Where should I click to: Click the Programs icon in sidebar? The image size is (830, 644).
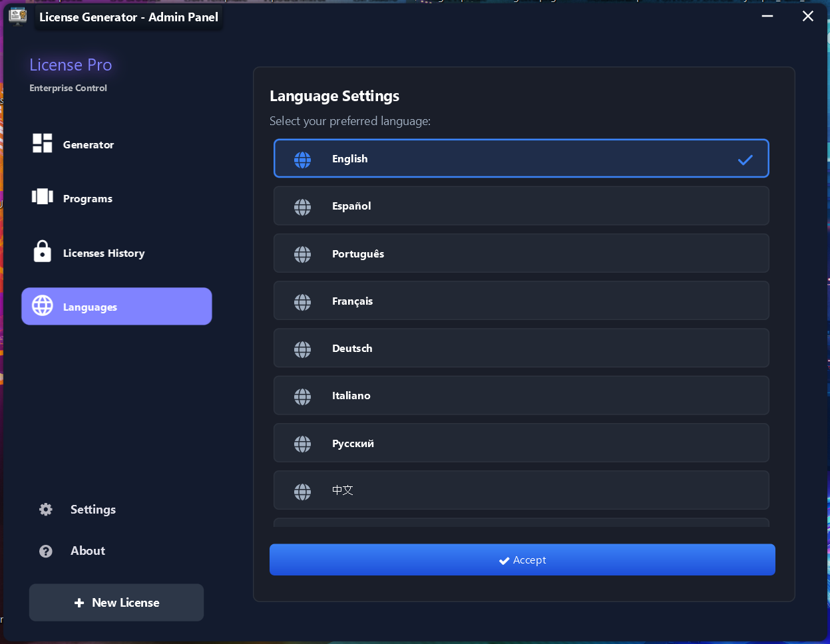(x=43, y=197)
